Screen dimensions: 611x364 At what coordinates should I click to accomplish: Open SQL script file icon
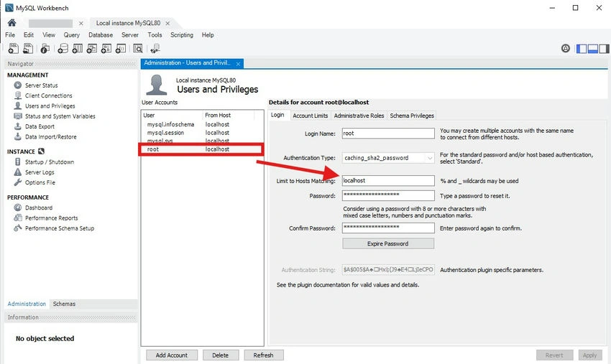pos(28,48)
